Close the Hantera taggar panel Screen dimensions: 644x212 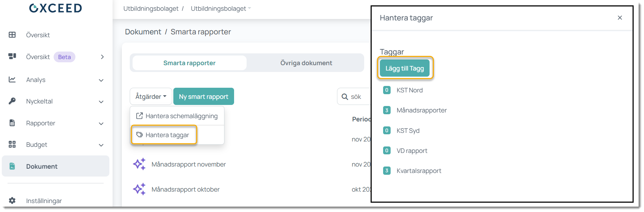(620, 18)
